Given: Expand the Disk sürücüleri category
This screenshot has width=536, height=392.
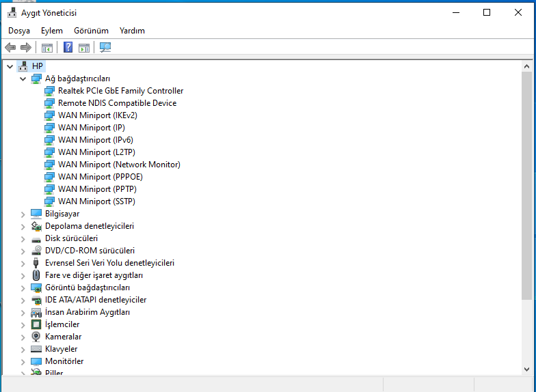Looking at the screenshot, I should [23, 239].
